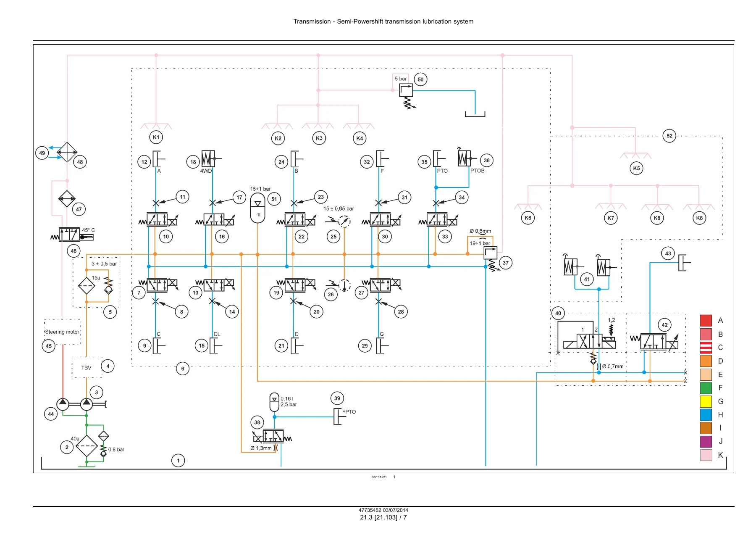Click the thermostatic valve labeled 45° C
The height and width of the screenshot is (535, 756).
click(71, 235)
